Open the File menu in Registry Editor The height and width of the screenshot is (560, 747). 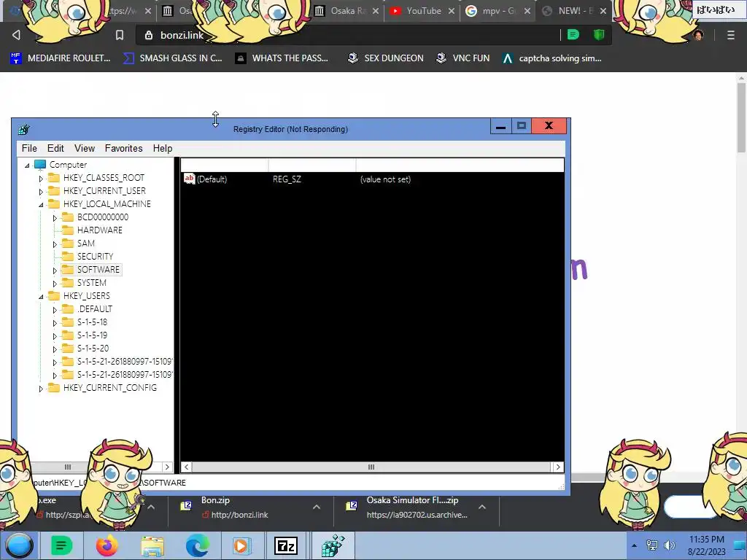29,149
